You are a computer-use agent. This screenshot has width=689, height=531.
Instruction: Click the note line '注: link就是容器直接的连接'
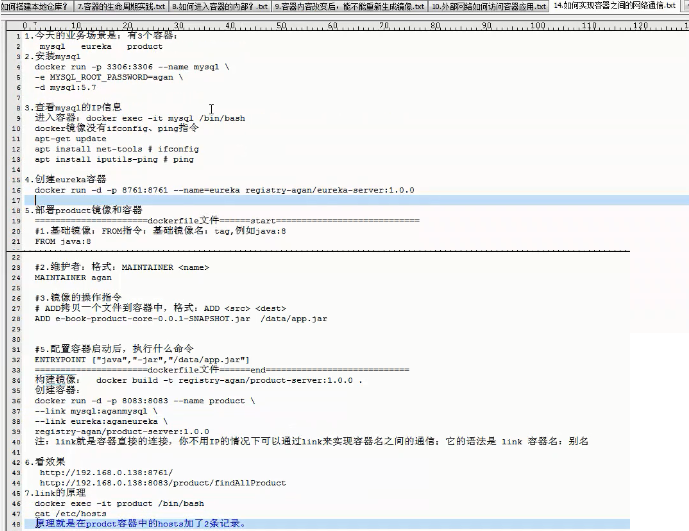click(311, 441)
